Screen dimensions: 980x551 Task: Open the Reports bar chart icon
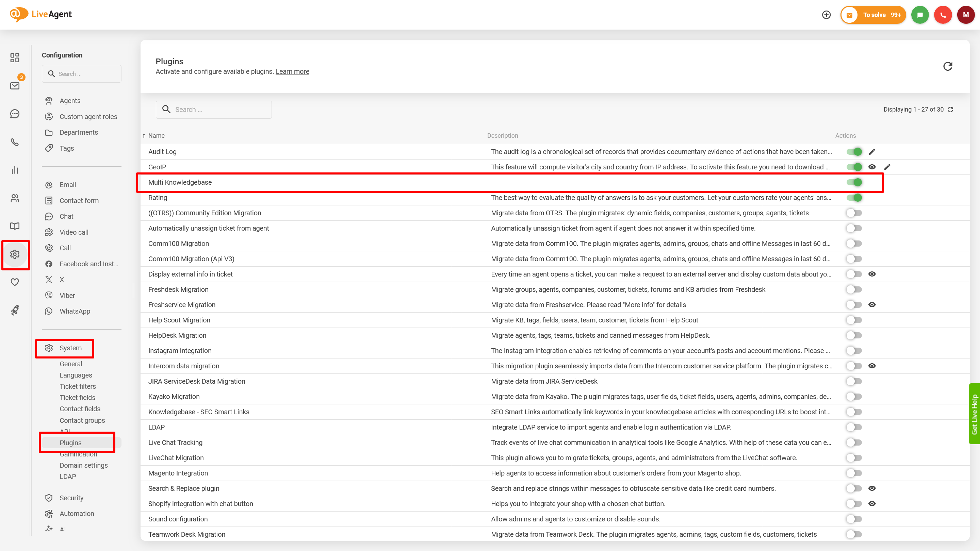(15, 170)
